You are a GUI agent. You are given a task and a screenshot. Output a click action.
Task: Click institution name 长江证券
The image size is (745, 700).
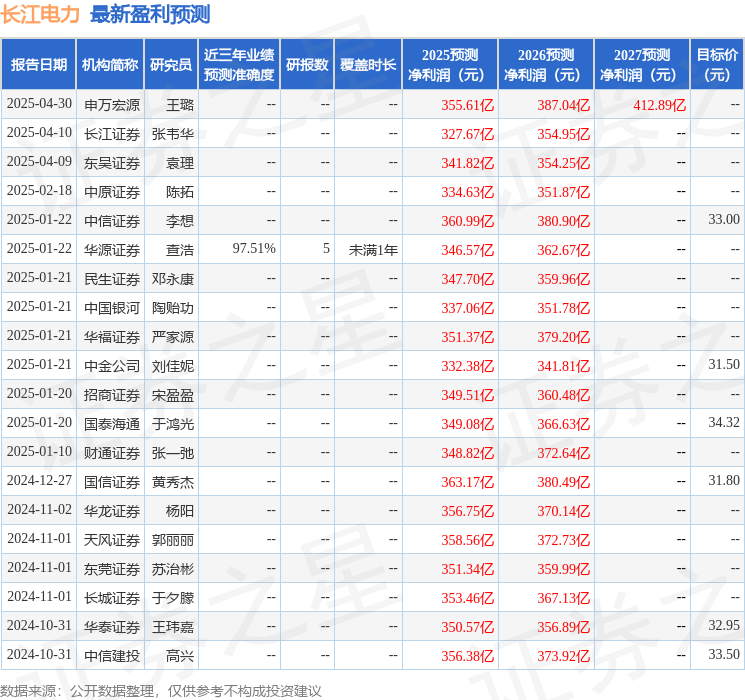pyautogui.click(x=112, y=134)
